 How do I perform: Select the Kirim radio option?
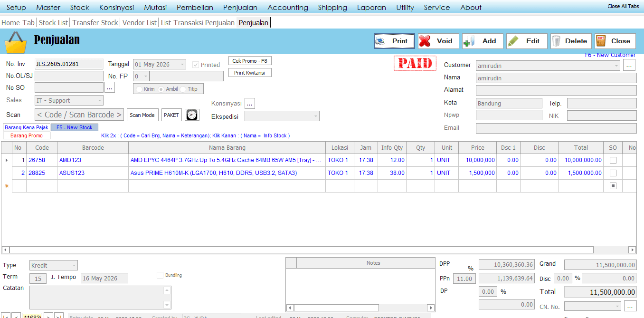(x=139, y=89)
